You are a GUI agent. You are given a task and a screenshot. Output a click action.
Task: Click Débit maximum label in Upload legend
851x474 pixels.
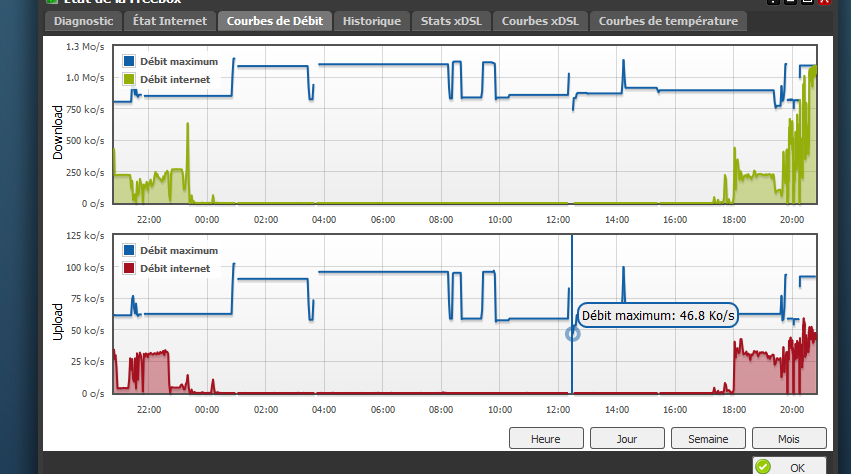(x=179, y=250)
